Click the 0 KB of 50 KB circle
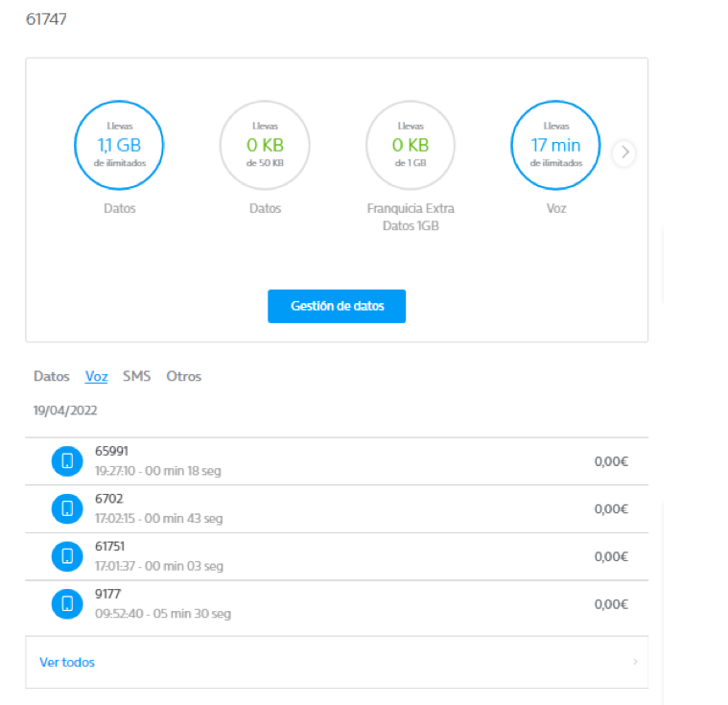Screen dimensions: 728x705 pyautogui.click(x=265, y=146)
